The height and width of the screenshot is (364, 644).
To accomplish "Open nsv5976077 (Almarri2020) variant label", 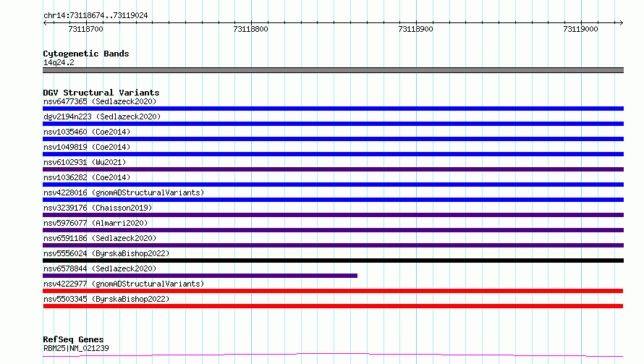I will (96, 223).
